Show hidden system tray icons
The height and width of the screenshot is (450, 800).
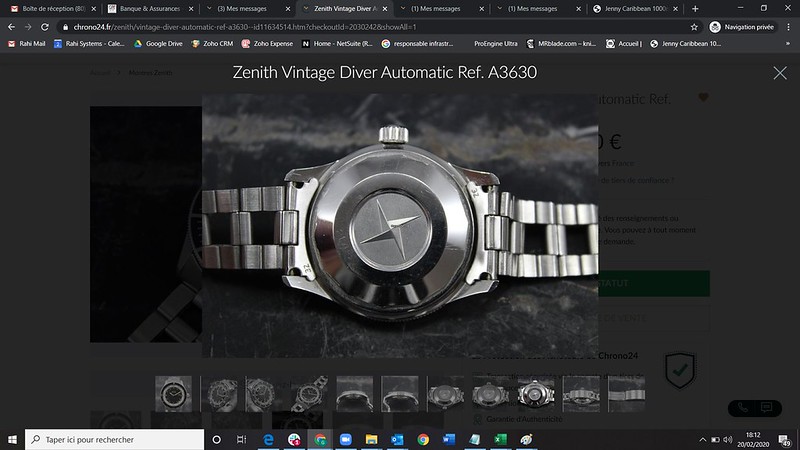click(x=703, y=439)
